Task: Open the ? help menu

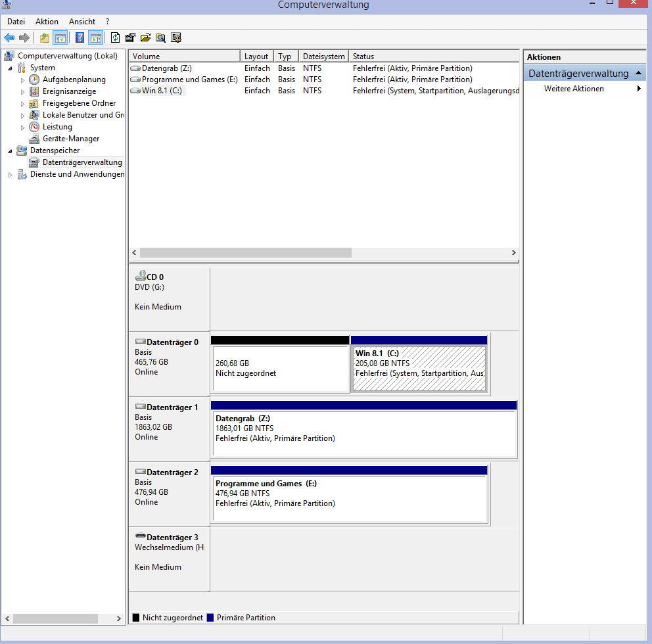Action: point(107,22)
